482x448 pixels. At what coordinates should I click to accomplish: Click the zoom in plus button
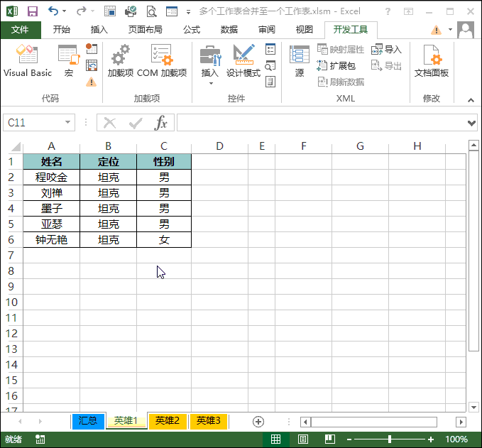coord(431,439)
